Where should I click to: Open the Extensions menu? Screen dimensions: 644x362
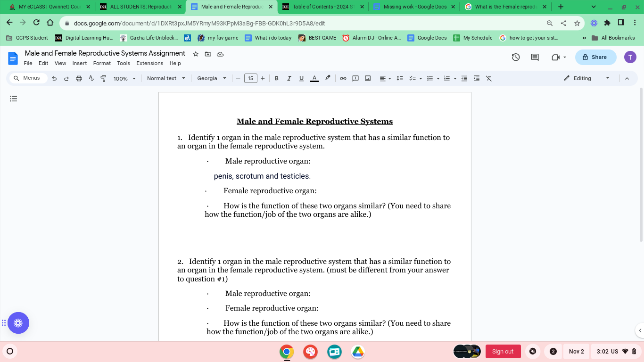tap(149, 63)
